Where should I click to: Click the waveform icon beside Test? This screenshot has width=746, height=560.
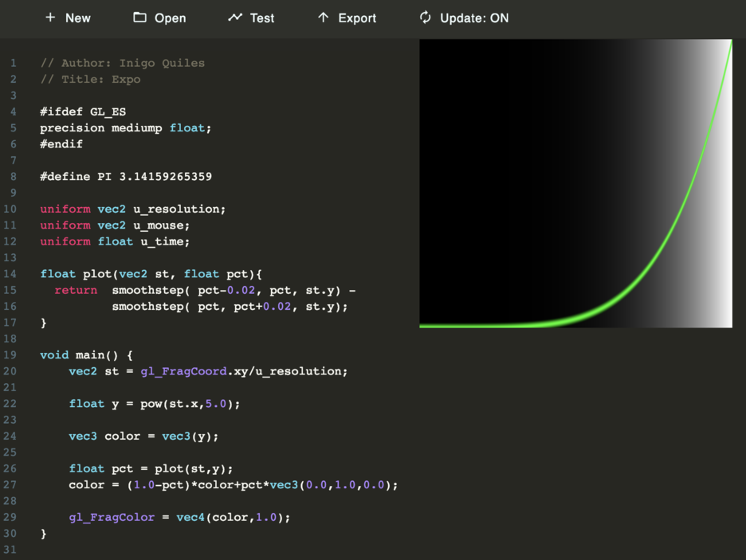coord(234,18)
